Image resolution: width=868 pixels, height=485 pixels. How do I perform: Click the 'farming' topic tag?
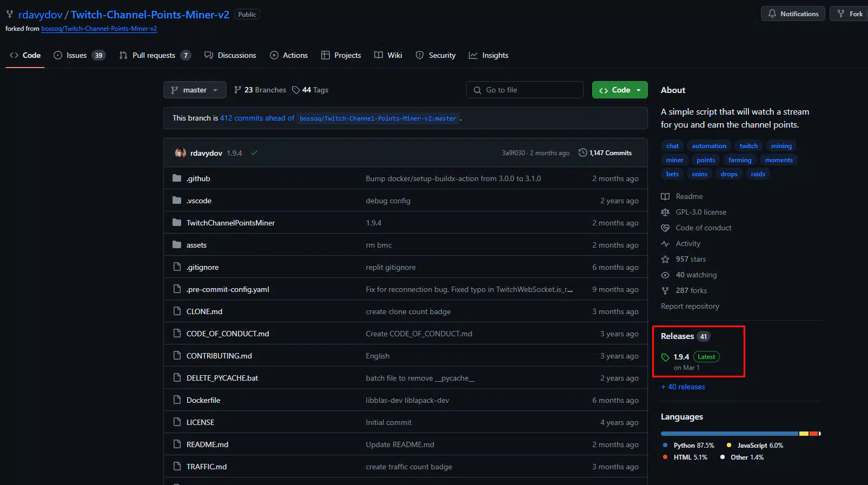tap(740, 160)
